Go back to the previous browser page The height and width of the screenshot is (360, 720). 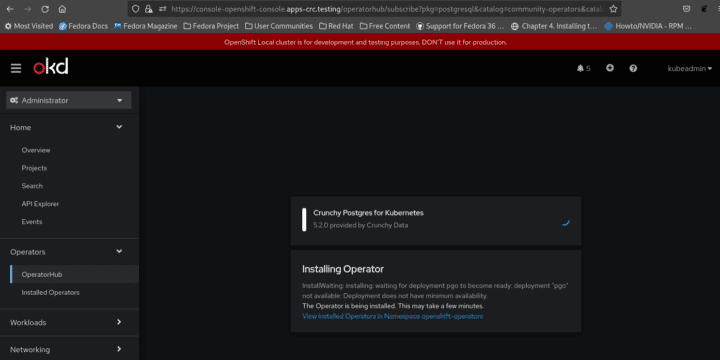(x=10, y=9)
